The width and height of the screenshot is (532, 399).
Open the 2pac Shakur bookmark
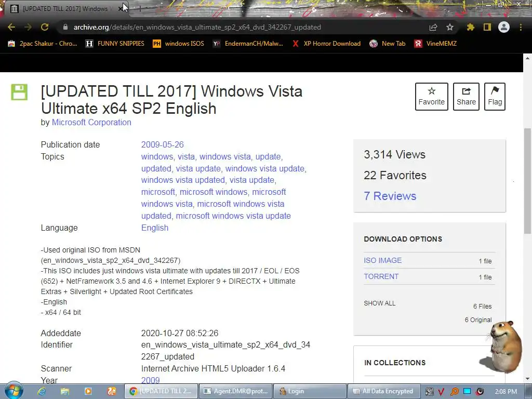(x=43, y=44)
